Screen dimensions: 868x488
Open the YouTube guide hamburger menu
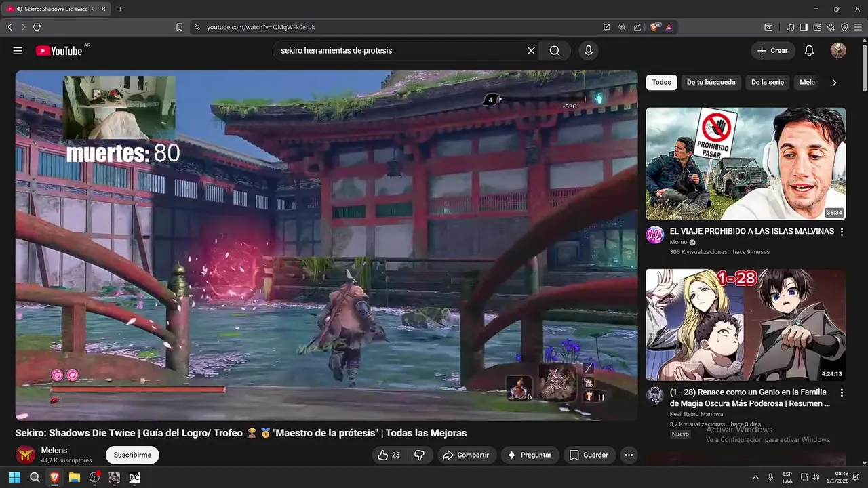point(18,51)
